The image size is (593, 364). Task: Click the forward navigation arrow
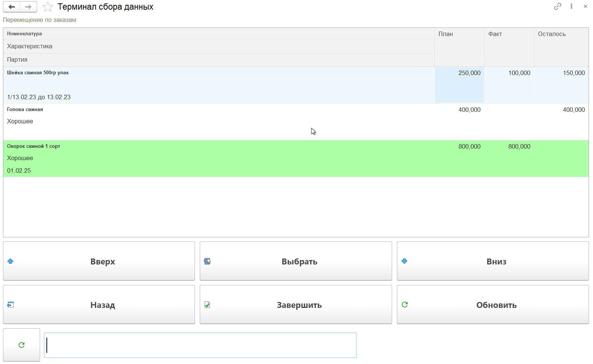click(28, 7)
